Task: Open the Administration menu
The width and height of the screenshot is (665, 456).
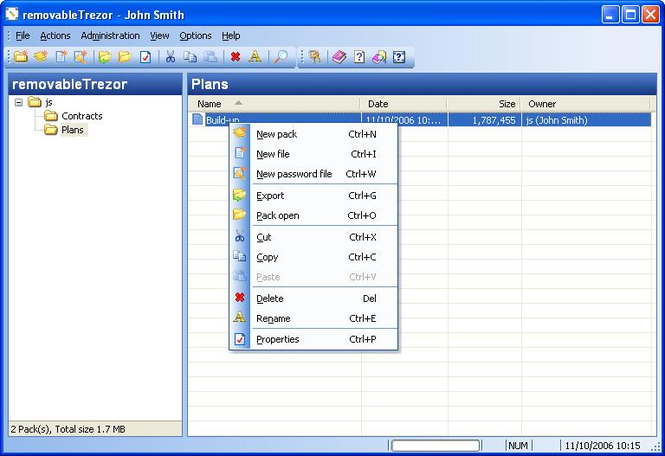Action: [x=110, y=36]
